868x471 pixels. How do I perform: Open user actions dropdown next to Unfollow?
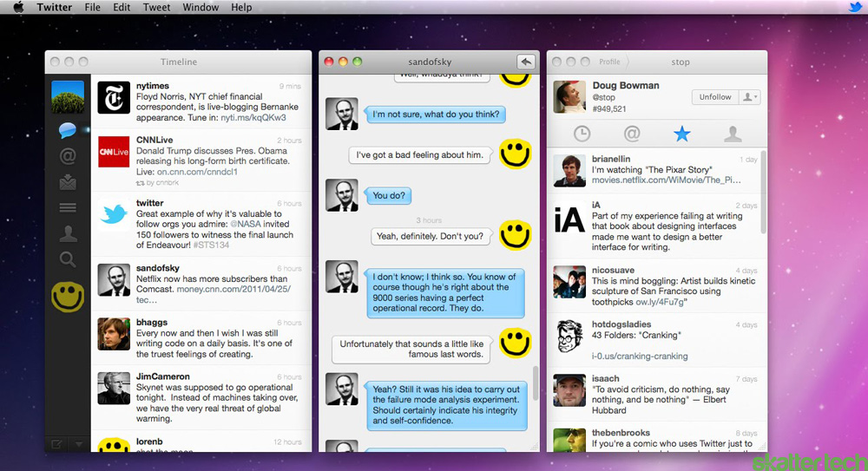(x=750, y=97)
